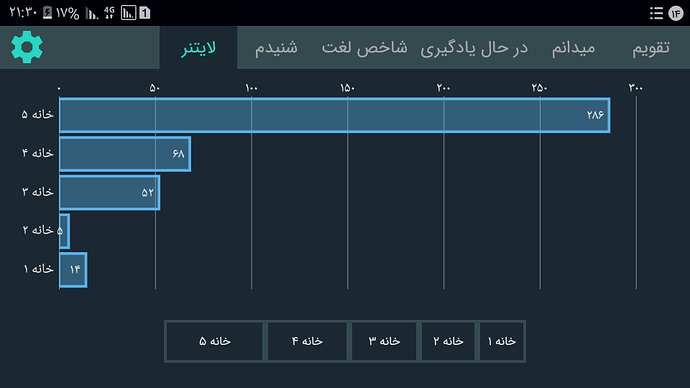Open settings with the gear icon
This screenshot has height=388, width=690.
27,47
